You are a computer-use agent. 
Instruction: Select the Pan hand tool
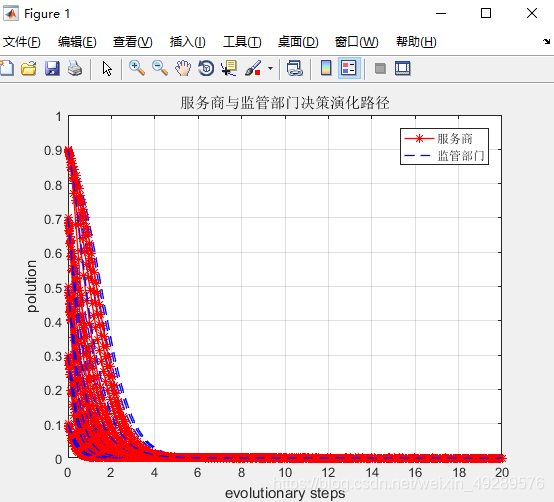(183, 68)
